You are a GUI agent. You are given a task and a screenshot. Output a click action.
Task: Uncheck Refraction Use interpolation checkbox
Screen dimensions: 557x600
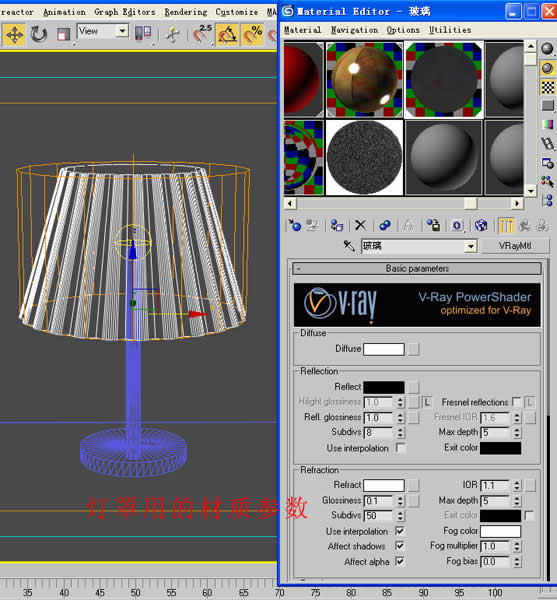click(x=400, y=531)
